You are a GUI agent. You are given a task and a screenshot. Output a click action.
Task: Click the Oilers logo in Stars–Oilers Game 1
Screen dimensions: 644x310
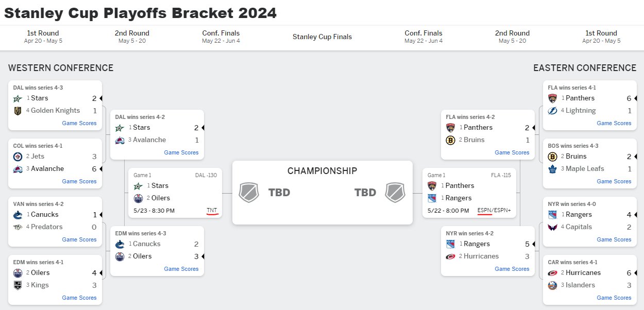138,198
